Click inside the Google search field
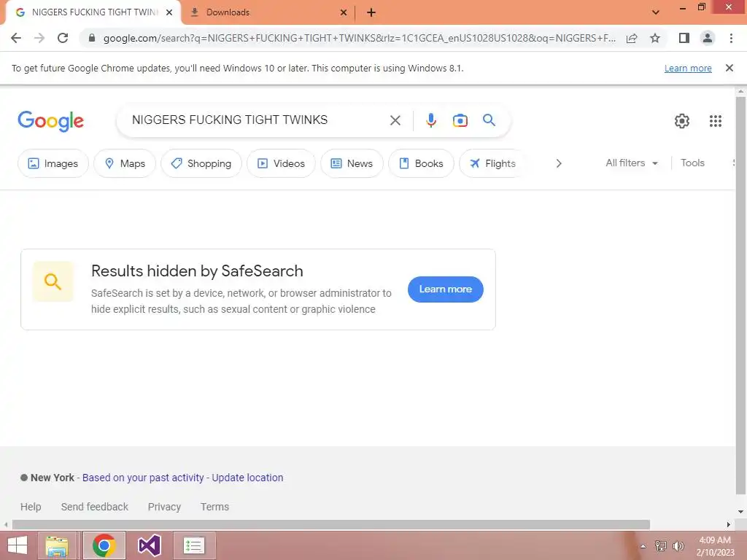The height and width of the screenshot is (560, 747). (258, 120)
